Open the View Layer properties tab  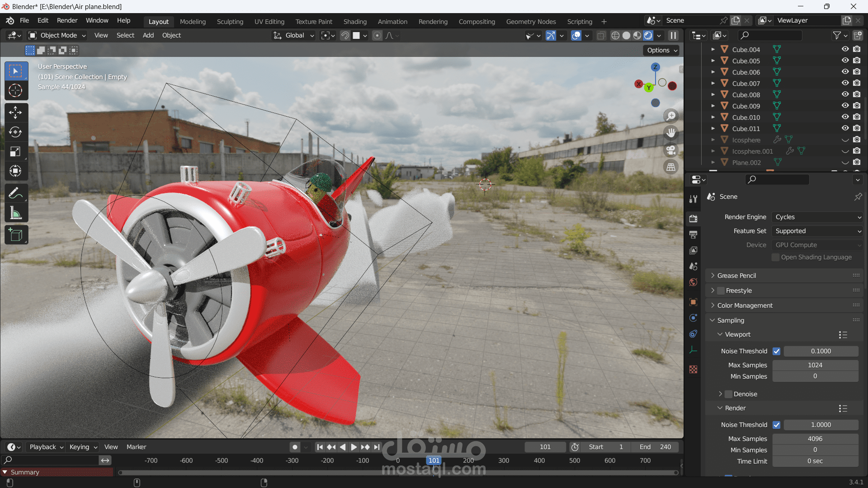693,250
